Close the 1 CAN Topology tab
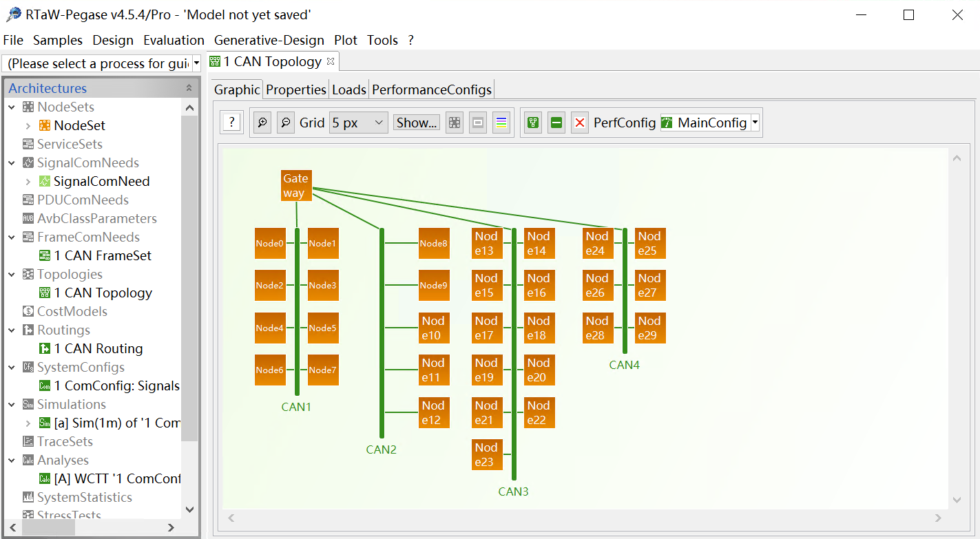This screenshot has height=539, width=980. (331, 62)
